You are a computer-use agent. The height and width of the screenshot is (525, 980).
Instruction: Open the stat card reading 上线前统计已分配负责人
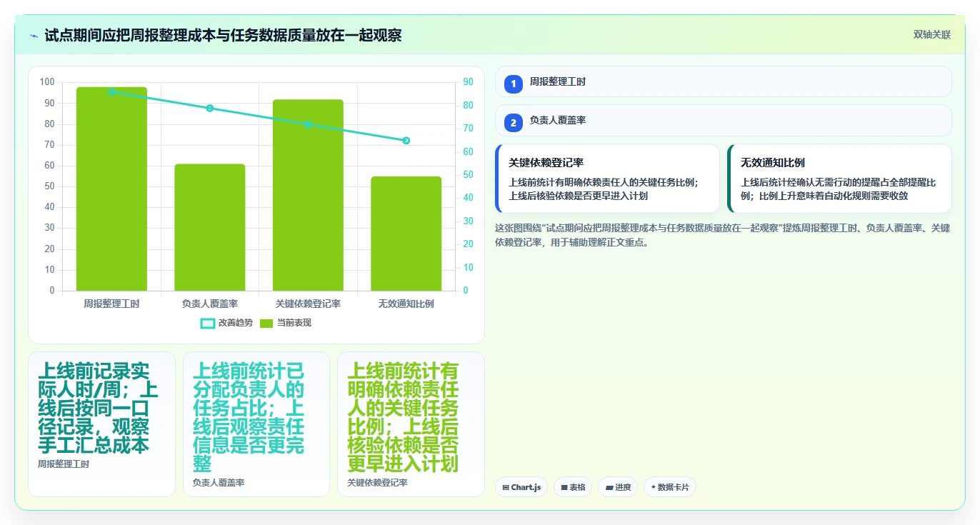(256, 424)
